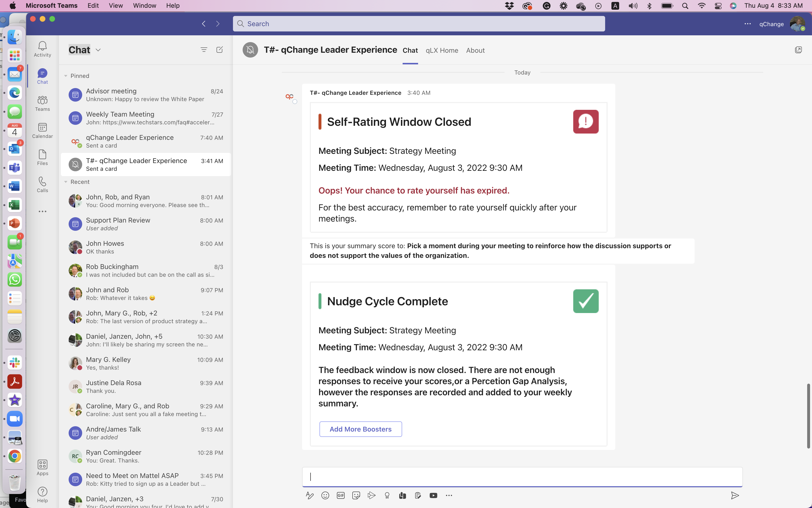
Task: Go forward with the right arrow
Action: [x=218, y=23]
